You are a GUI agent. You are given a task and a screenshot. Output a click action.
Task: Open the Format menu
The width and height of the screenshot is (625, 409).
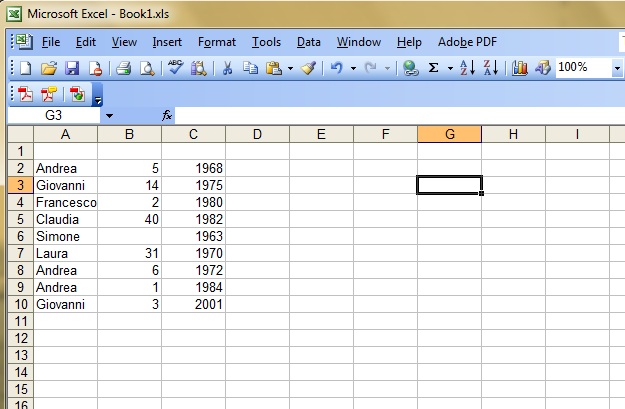point(217,42)
